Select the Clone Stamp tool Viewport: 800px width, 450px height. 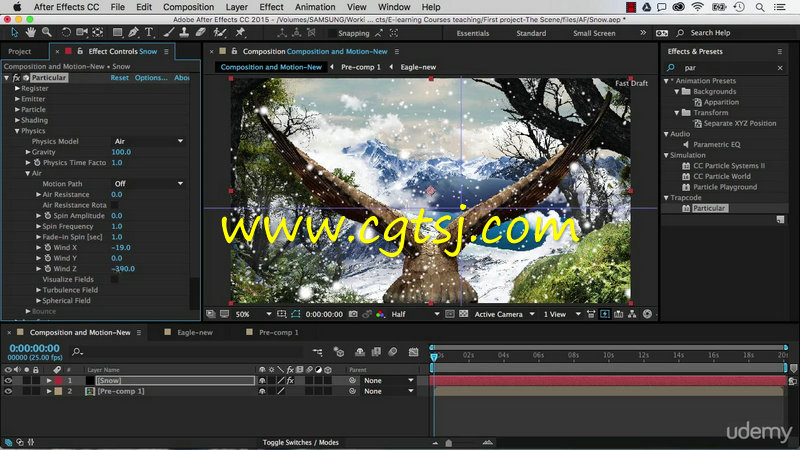coord(184,33)
